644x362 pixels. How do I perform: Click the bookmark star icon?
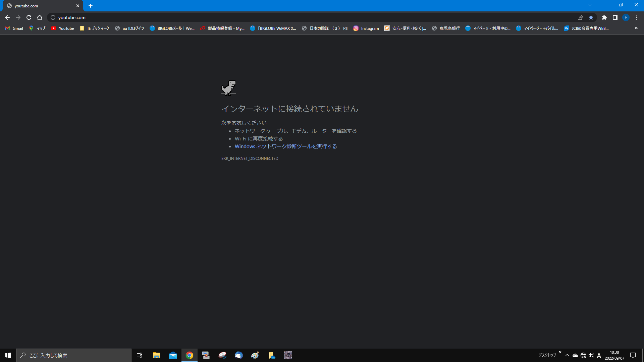pos(591,17)
